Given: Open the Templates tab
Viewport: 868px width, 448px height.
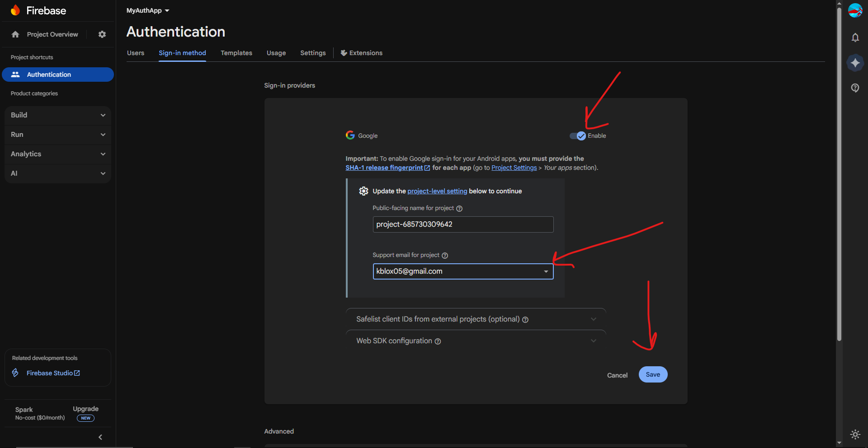Looking at the screenshot, I should 236,53.
